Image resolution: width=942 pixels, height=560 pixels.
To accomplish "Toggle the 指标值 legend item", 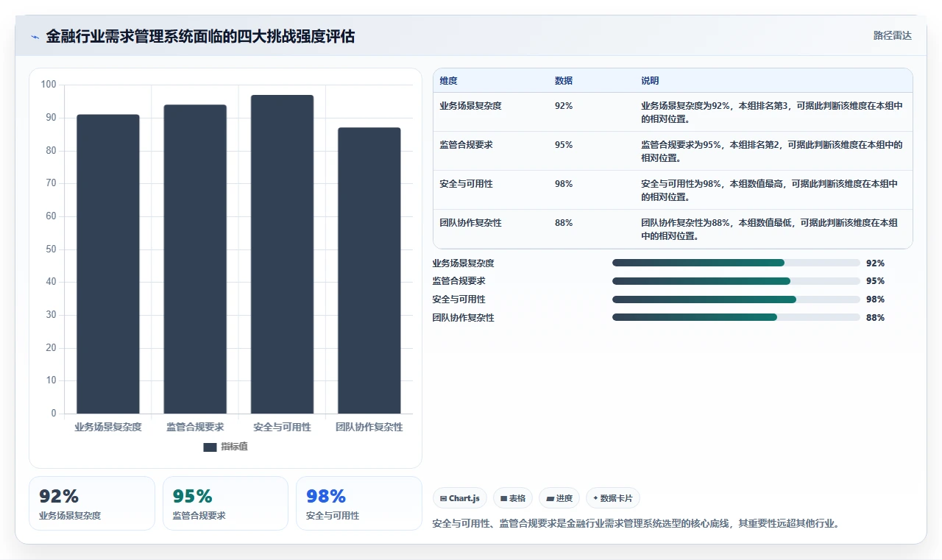I will point(226,447).
